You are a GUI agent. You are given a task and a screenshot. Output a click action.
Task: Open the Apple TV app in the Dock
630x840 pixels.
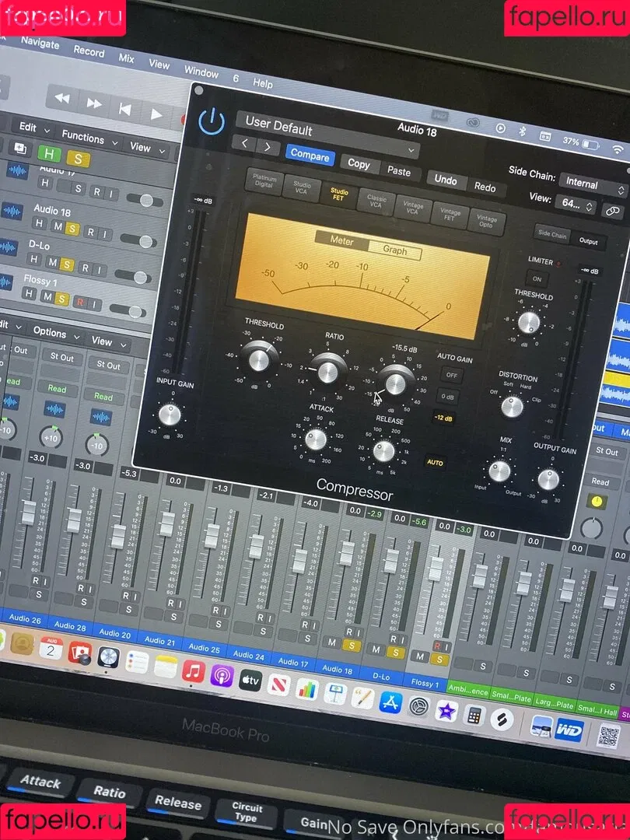click(250, 681)
